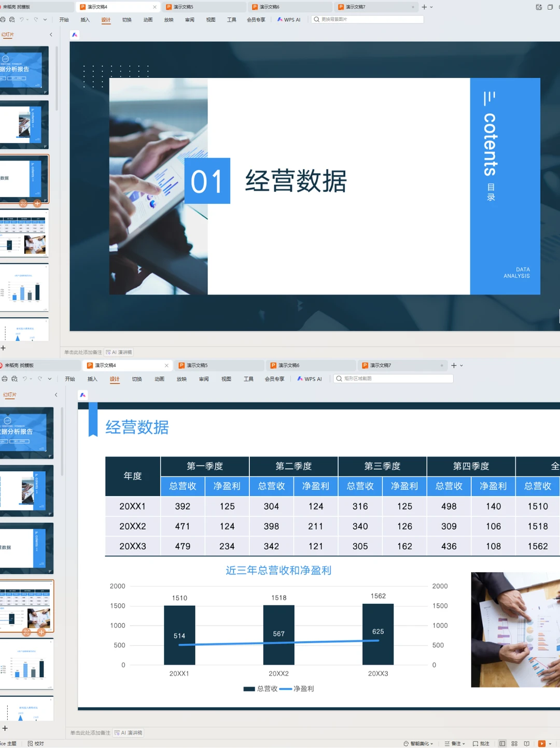Start slideshow with the orange play icon
The width and height of the screenshot is (560, 748).
(542, 743)
